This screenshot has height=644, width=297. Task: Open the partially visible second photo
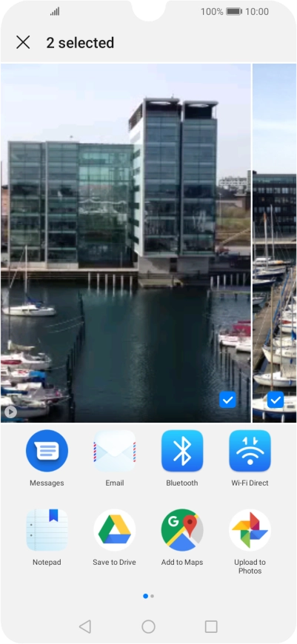(x=274, y=243)
